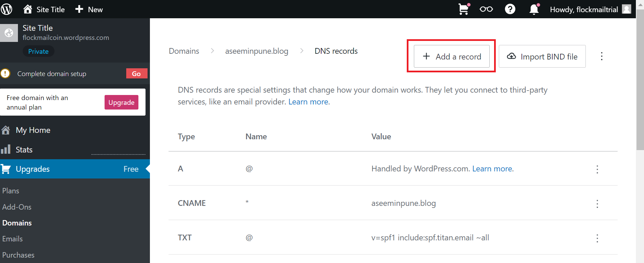644x263 pixels.
Task: Click the Stats bar chart icon
Action: pos(5,149)
